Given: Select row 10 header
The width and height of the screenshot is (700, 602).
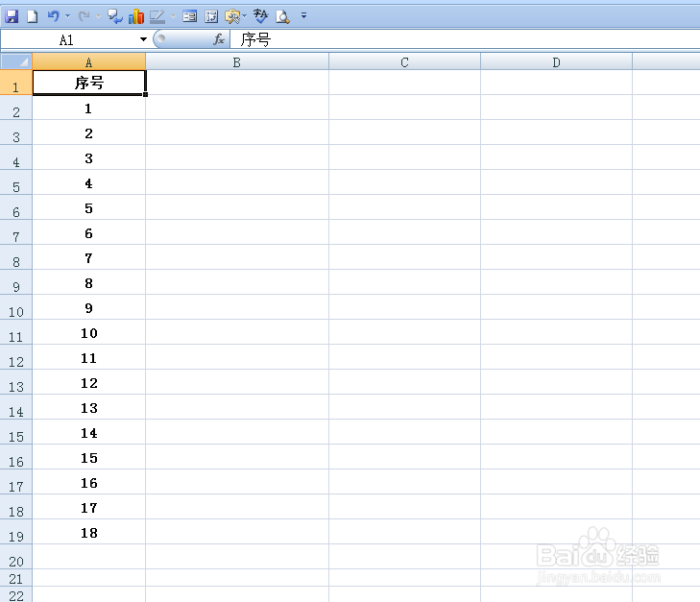Looking at the screenshot, I should [x=16, y=307].
